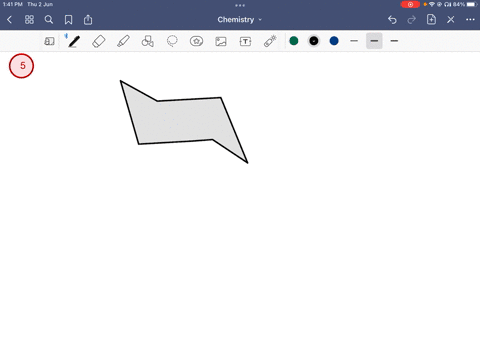Select the thickest stroke width
480x360 pixels.
tap(394, 41)
